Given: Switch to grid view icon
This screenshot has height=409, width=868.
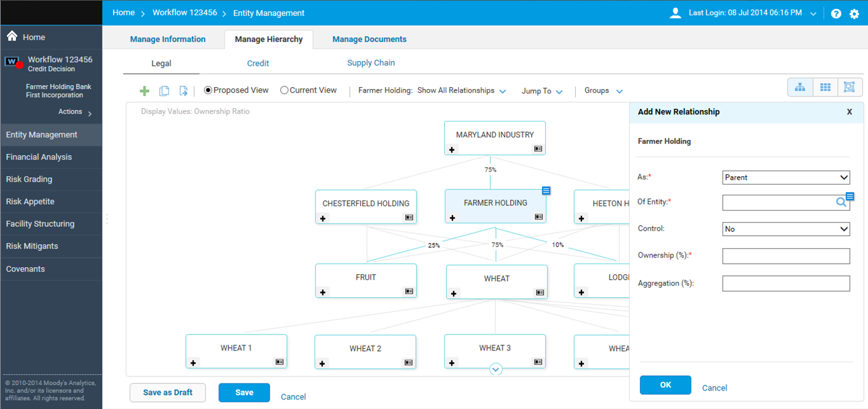Looking at the screenshot, I should [825, 88].
